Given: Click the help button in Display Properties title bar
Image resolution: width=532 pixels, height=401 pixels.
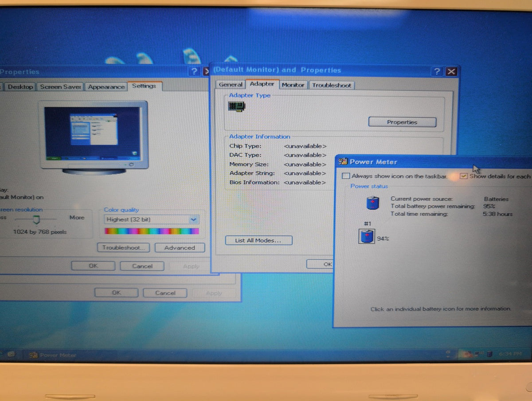Looking at the screenshot, I should [194, 72].
